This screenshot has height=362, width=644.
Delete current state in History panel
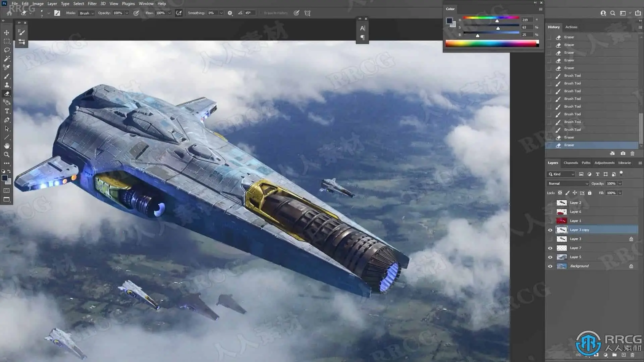(632, 154)
